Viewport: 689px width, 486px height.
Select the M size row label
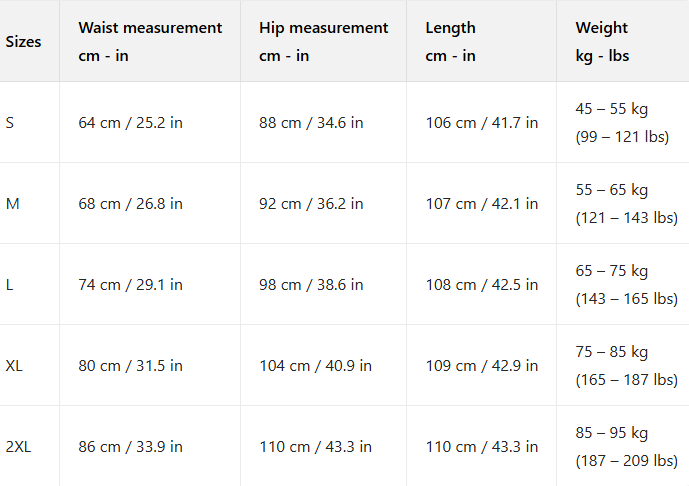[x=12, y=204]
